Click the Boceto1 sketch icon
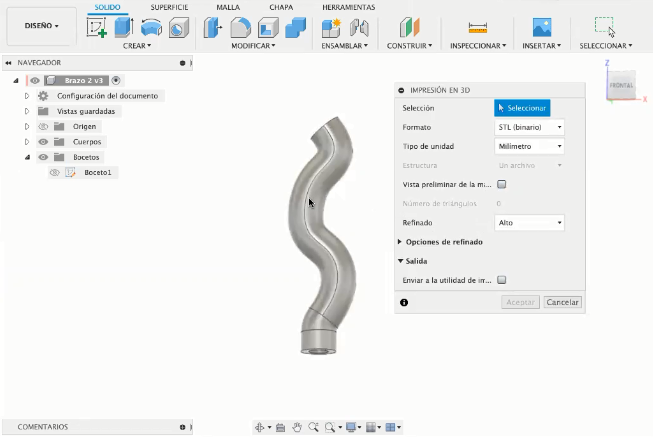This screenshot has width=653, height=437. pyautogui.click(x=70, y=172)
